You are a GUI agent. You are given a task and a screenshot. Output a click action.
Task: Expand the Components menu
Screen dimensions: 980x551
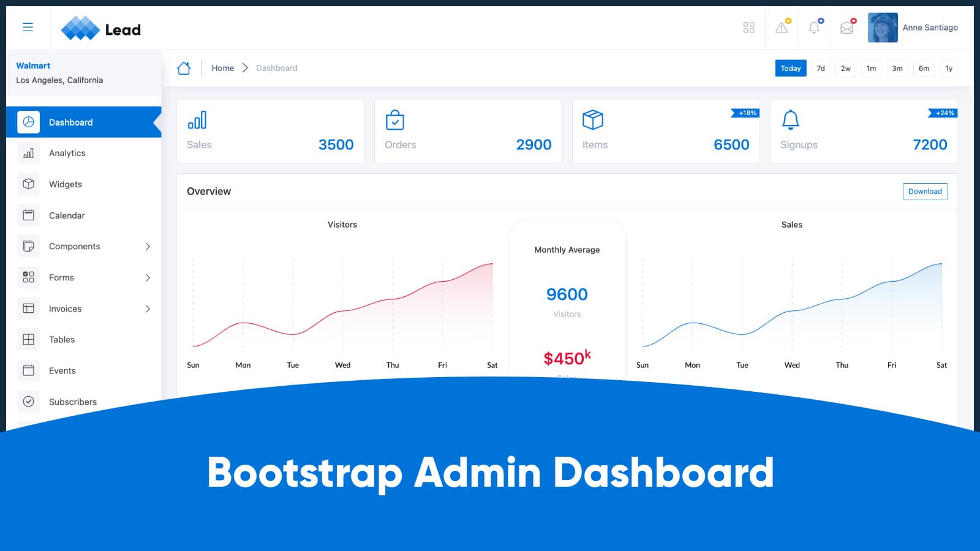click(74, 246)
